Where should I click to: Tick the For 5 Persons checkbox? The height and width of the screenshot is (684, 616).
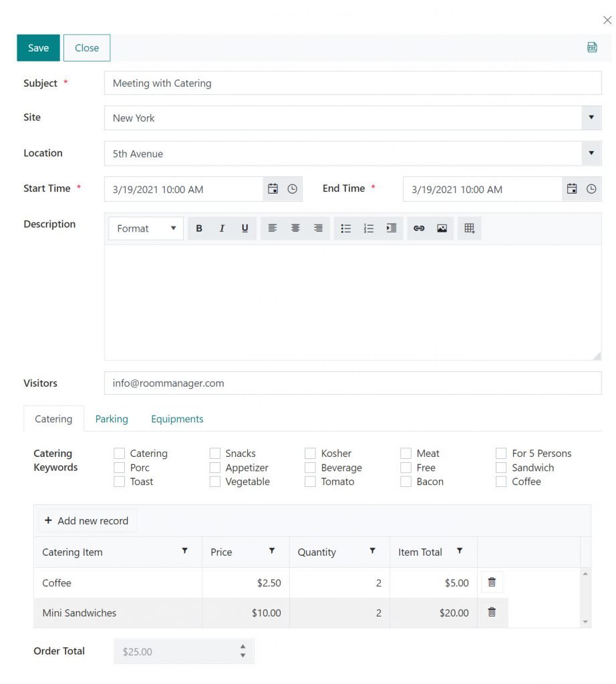(x=501, y=454)
